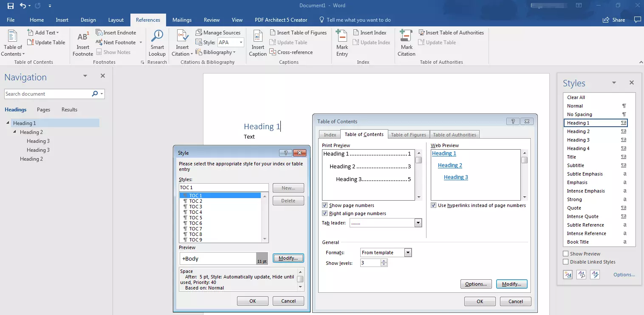Image resolution: width=644 pixels, height=315 pixels.
Task: Click the Add Text ribbon command
Action: pyautogui.click(x=43, y=32)
